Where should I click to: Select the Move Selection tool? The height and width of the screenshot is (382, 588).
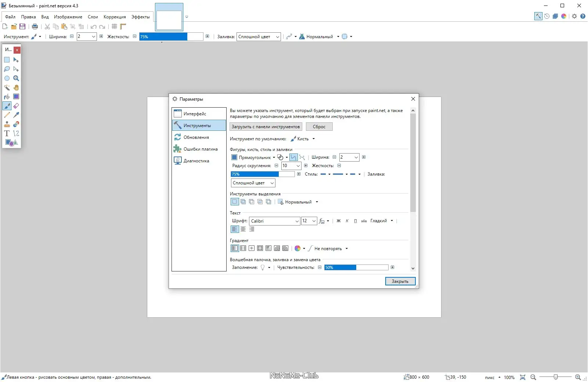coord(16,69)
